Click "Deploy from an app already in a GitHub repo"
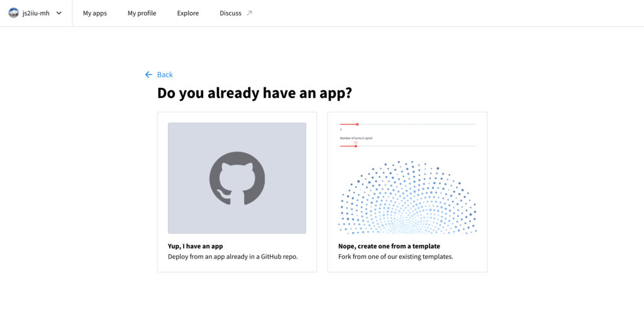 pos(233,257)
